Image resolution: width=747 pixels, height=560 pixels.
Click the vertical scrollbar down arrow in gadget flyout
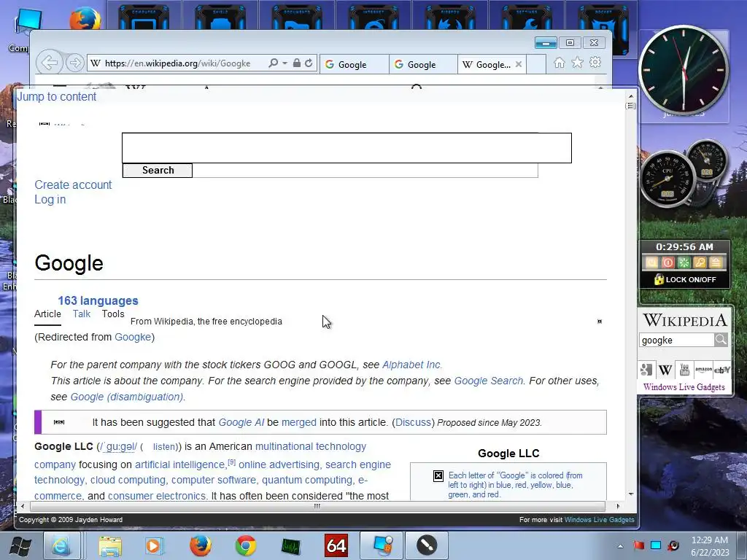pyautogui.click(x=631, y=494)
